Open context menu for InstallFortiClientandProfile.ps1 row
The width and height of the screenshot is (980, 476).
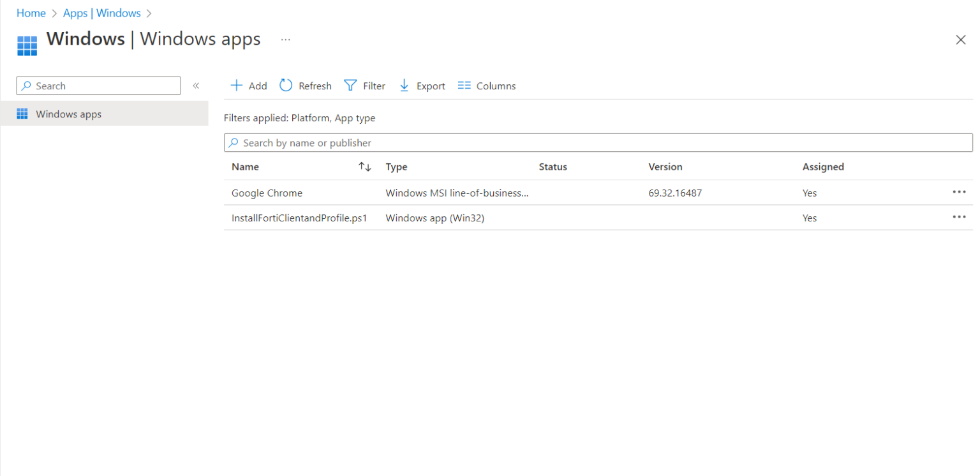[960, 217]
